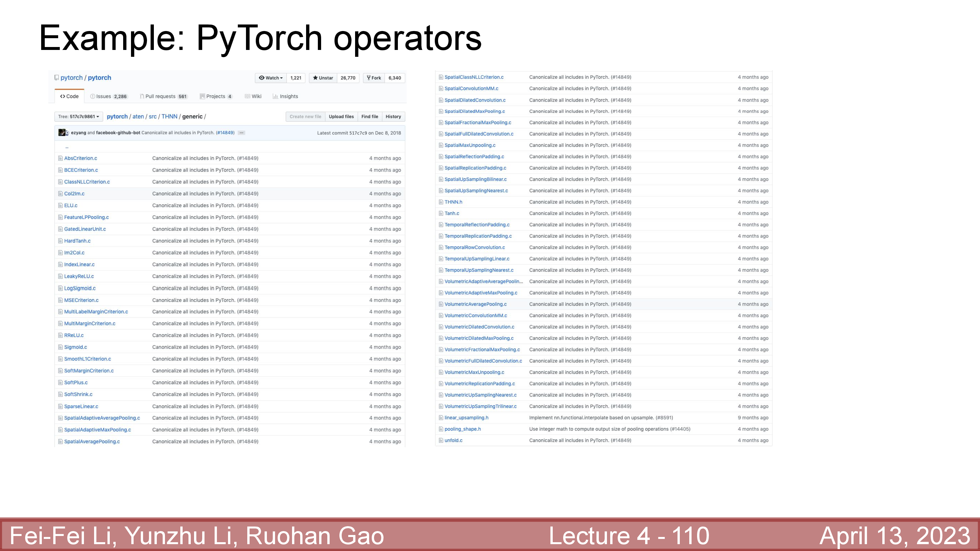This screenshot has width=980, height=551.
Task: Click the file icon beside LeakyReLU.c
Action: (60, 276)
